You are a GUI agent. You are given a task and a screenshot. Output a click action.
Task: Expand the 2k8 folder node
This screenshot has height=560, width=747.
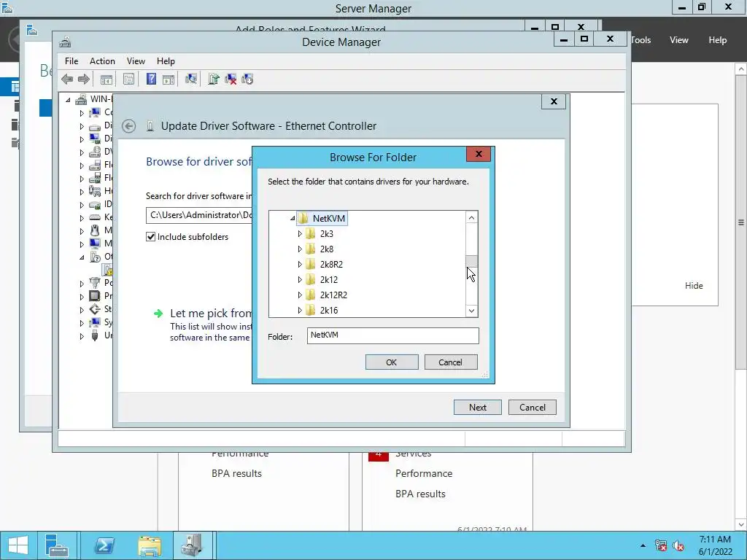point(300,249)
